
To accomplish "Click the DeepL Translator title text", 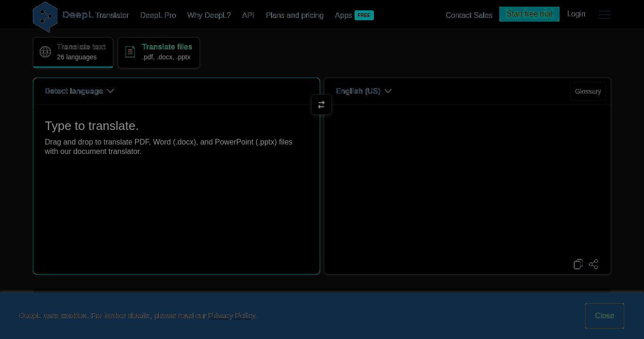I will click(96, 15).
